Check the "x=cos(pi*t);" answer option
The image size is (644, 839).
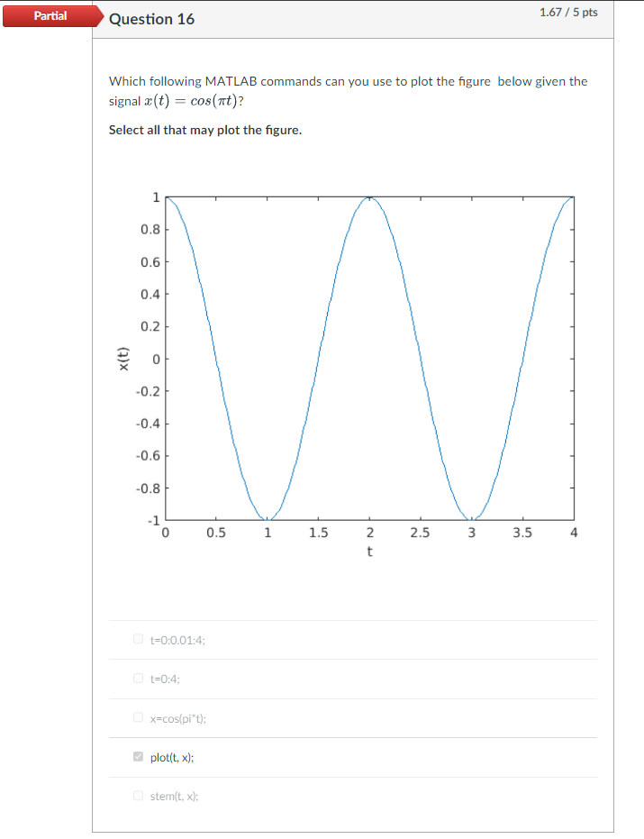pyautogui.click(x=137, y=717)
